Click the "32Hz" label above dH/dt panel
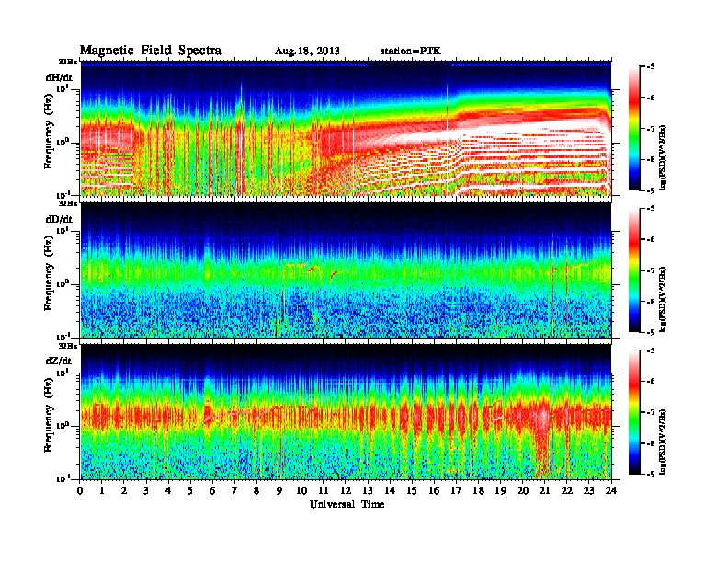728x563 pixels. click(x=68, y=62)
